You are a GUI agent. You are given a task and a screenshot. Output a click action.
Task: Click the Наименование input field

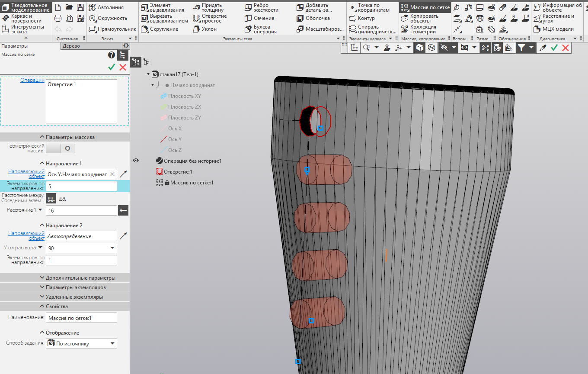[81, 318]
